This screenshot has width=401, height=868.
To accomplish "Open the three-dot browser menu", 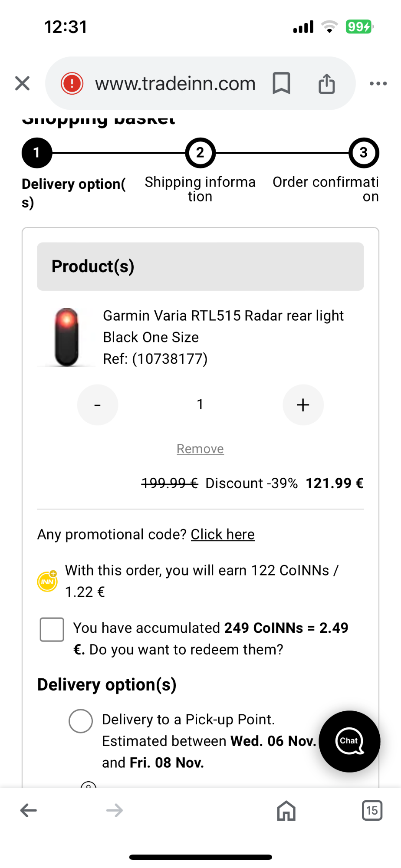I will point(378,83).
